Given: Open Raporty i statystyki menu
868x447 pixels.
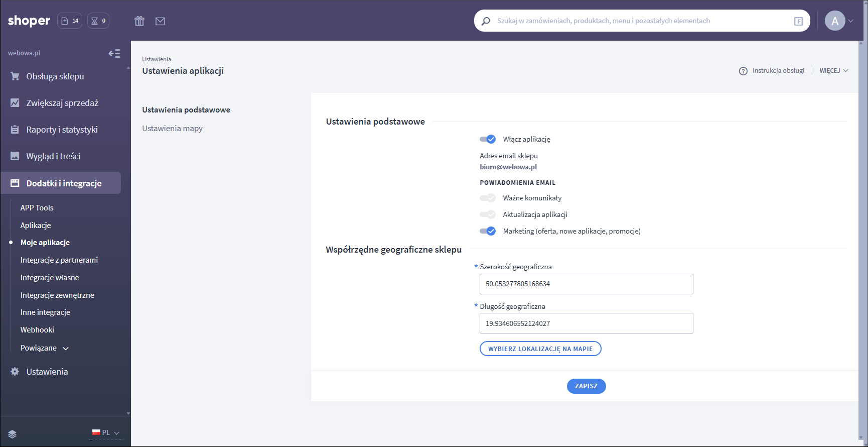Looking at the screenshot, I should click(x=62, y=130).
